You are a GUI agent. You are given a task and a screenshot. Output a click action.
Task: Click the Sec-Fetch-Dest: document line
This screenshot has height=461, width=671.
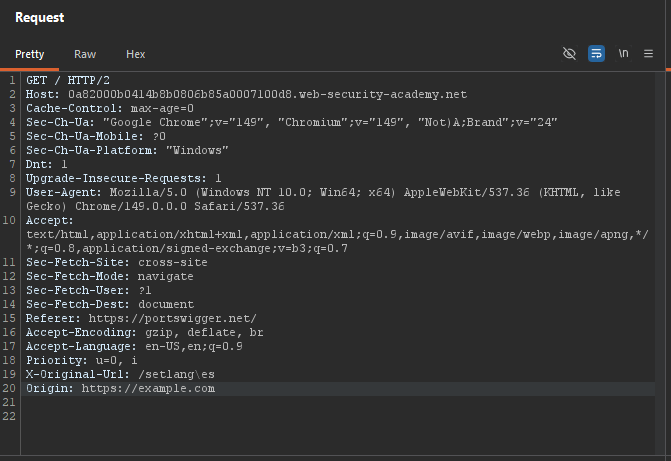click(110, 304)
